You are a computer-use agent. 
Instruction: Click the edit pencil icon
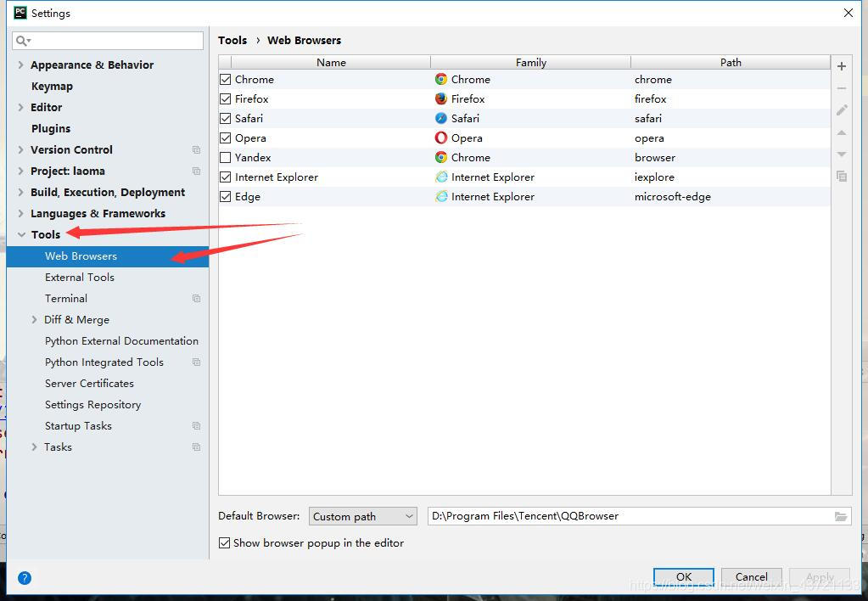point(842,110)
